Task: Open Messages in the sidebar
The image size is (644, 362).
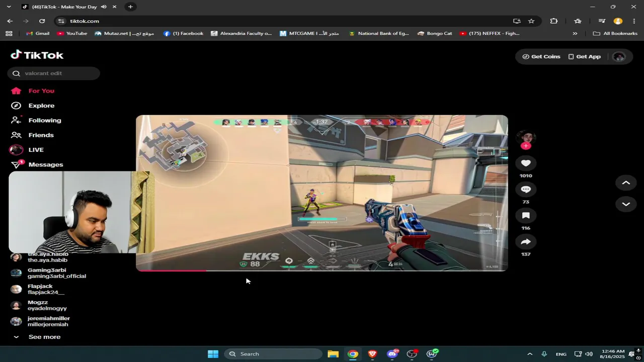Action: tap(37, 164)
